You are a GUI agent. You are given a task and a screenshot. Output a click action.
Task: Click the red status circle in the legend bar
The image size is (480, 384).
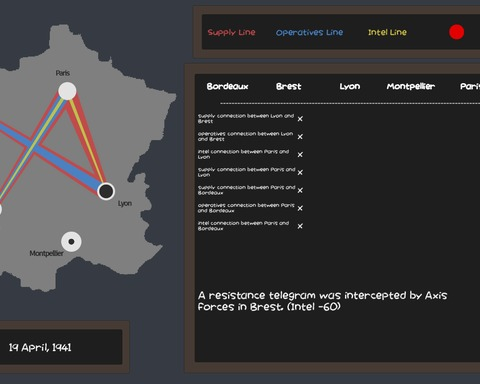[457, 32]
